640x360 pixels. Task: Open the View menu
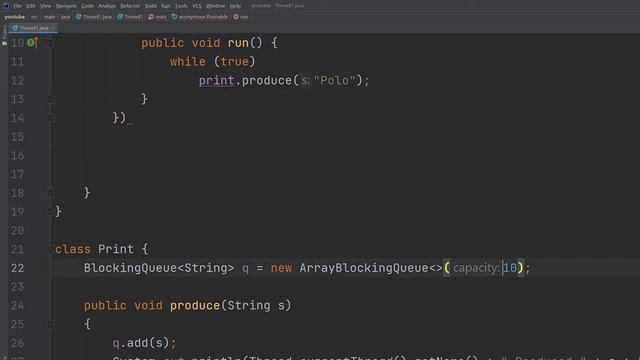tap(46, 6)
